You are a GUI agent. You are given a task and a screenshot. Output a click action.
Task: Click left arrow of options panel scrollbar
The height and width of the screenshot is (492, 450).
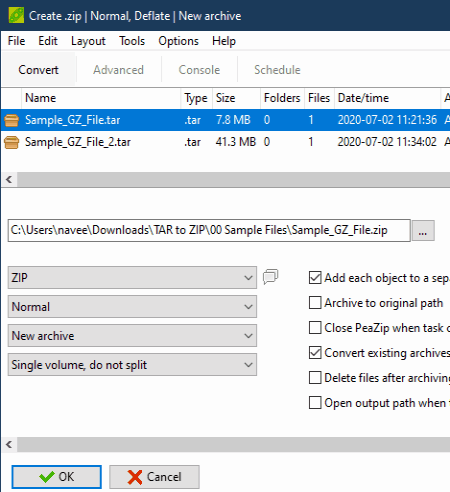coord(9,444)
